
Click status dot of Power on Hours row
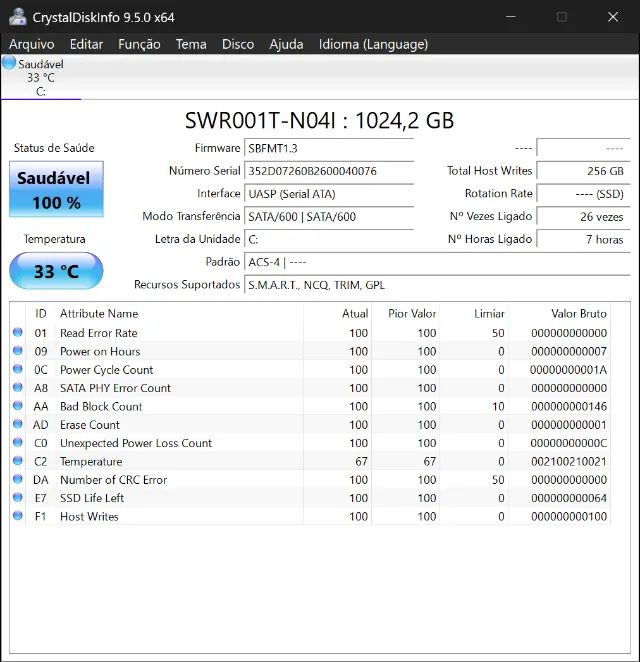click(x=18, y=350)
